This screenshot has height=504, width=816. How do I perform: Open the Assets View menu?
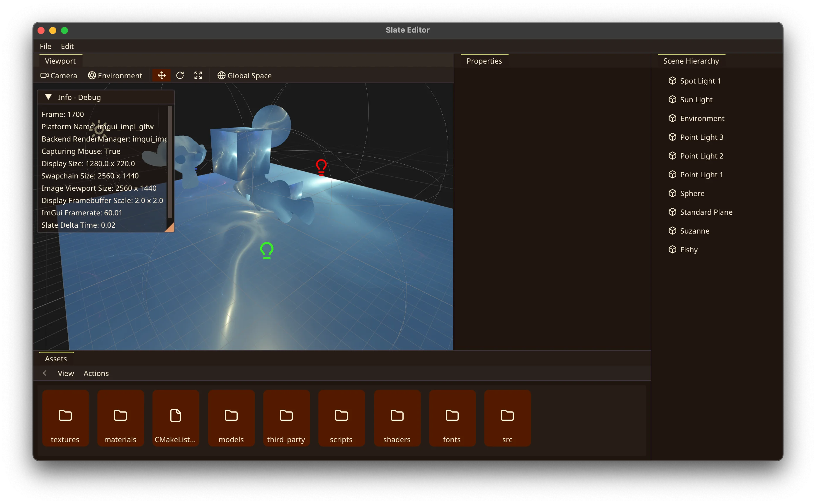coord(66,373)
